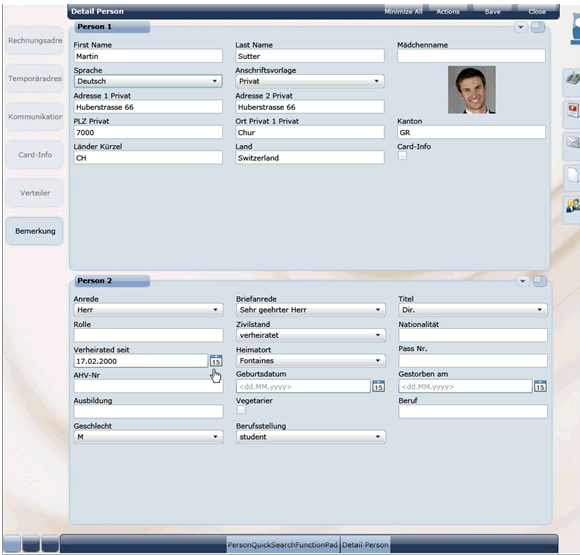This screenshot has width=580, height=555.
Task: Open the Actions menu button
Action: coord(448,11)
